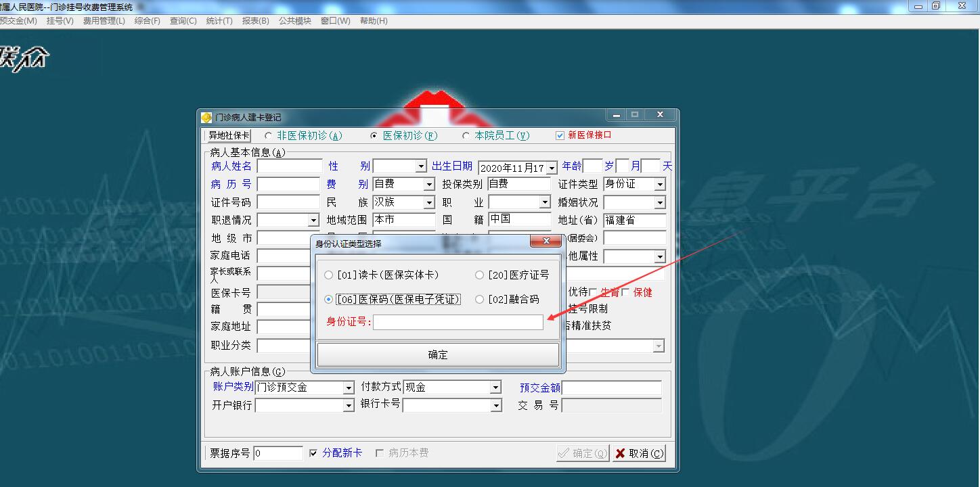Click the 交易号 field
The image size is (980, 487).
click(612, 405)
